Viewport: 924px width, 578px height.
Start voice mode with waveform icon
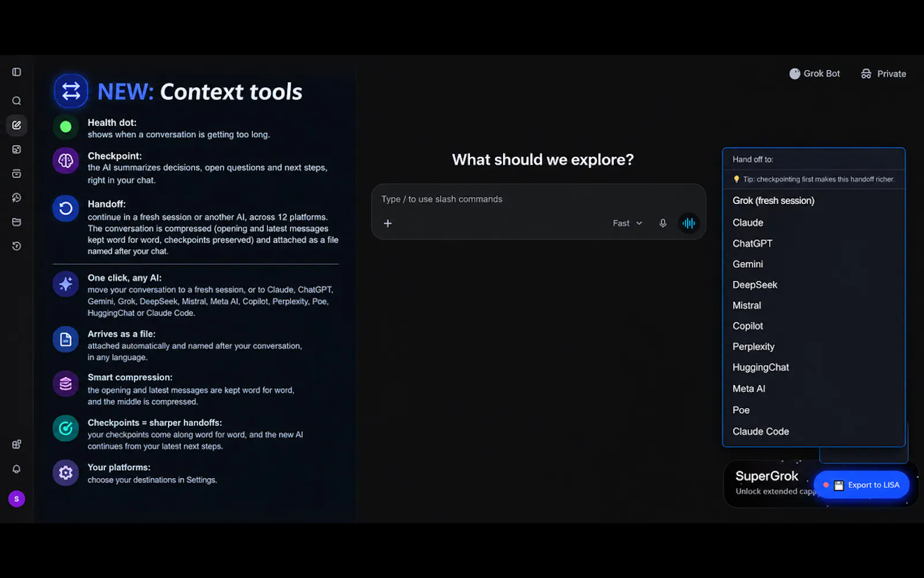pyautogui.click(x=688, y=223)
